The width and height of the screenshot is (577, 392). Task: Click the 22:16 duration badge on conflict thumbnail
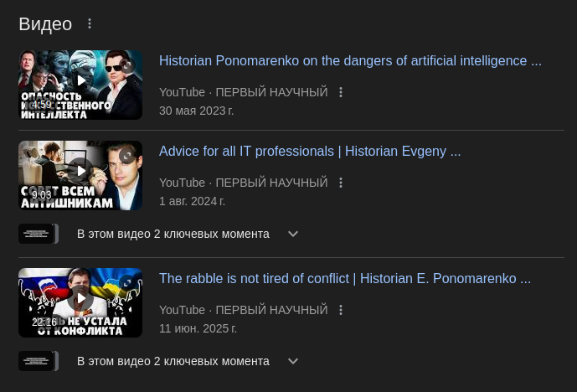[44, 322]
